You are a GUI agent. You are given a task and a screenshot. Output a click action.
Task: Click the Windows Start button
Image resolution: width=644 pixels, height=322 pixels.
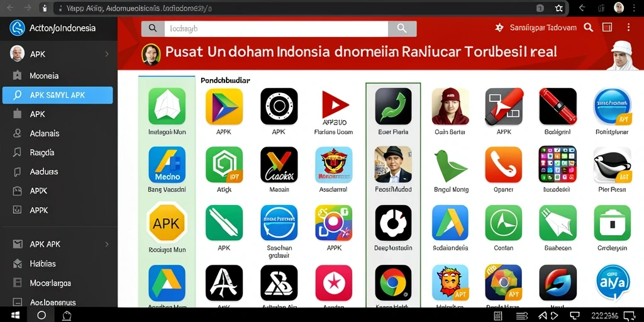[x=16, y=315]
